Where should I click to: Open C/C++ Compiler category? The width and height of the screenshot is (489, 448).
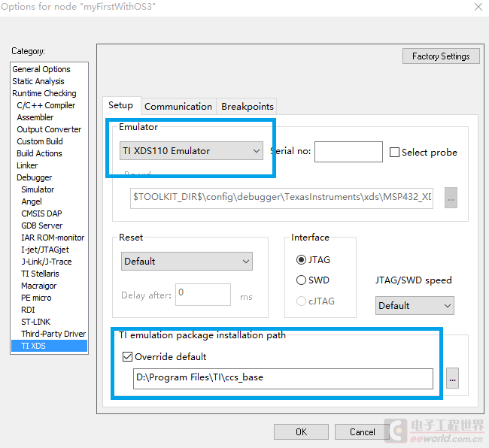click(x=46, y=105)
